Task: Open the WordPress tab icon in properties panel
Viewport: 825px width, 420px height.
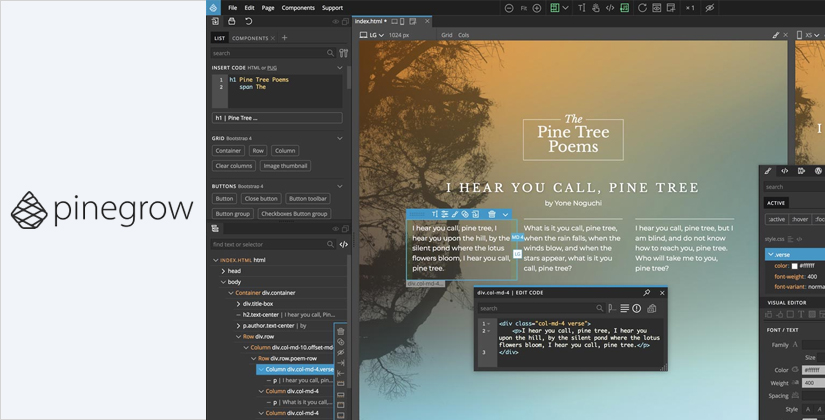Action: tap(819, 171)
